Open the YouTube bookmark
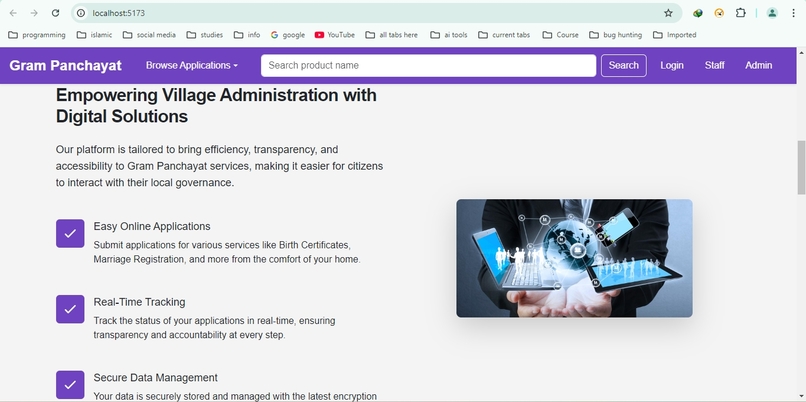The image size is (806, 402). pos(335,35)
